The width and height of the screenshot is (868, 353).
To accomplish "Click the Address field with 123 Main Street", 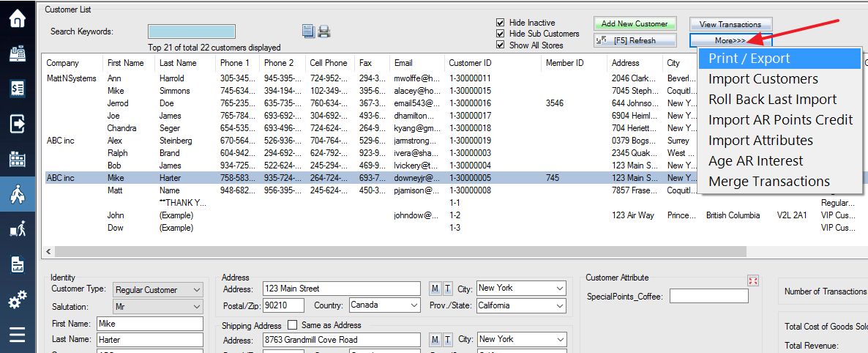I will [x=342, y=289].
